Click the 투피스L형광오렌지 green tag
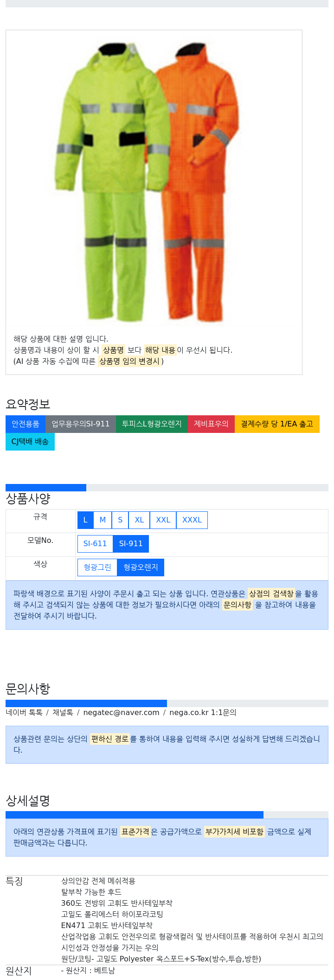334x980 pixels. 152,424
